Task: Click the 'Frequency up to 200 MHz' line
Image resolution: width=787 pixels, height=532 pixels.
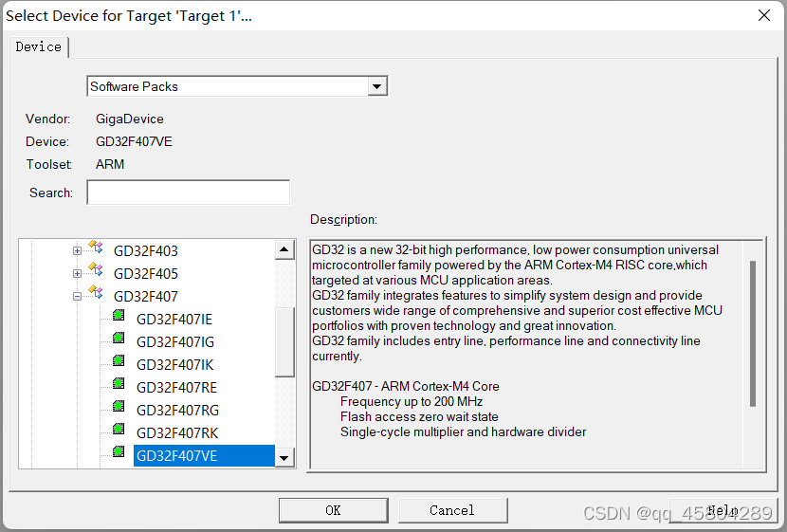Action: pos(412,401)
